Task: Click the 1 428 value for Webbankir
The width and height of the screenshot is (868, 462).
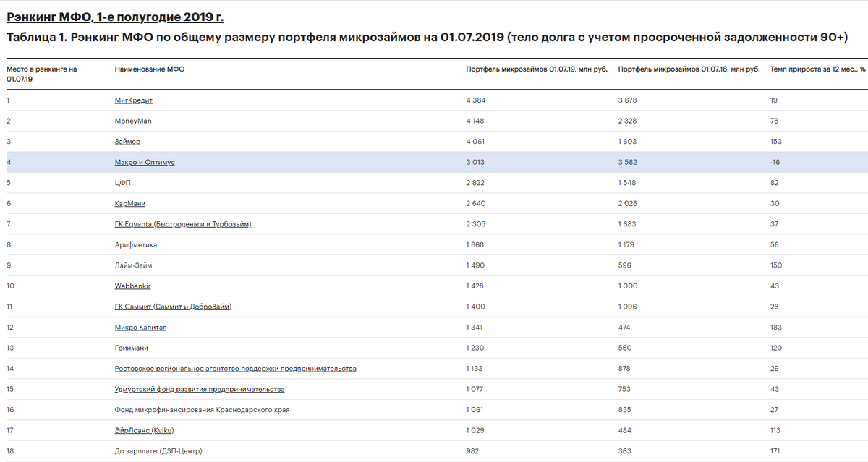Action: click(x=476, y=286)
